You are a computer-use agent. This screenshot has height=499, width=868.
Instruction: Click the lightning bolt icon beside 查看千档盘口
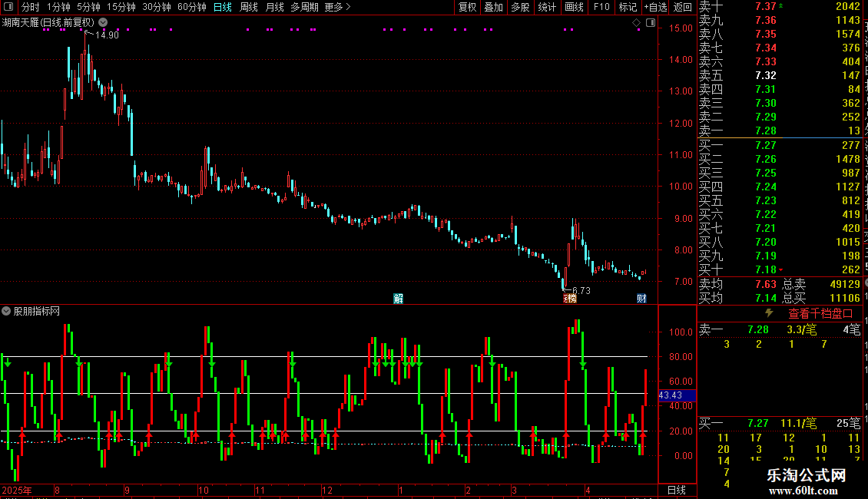769,313
